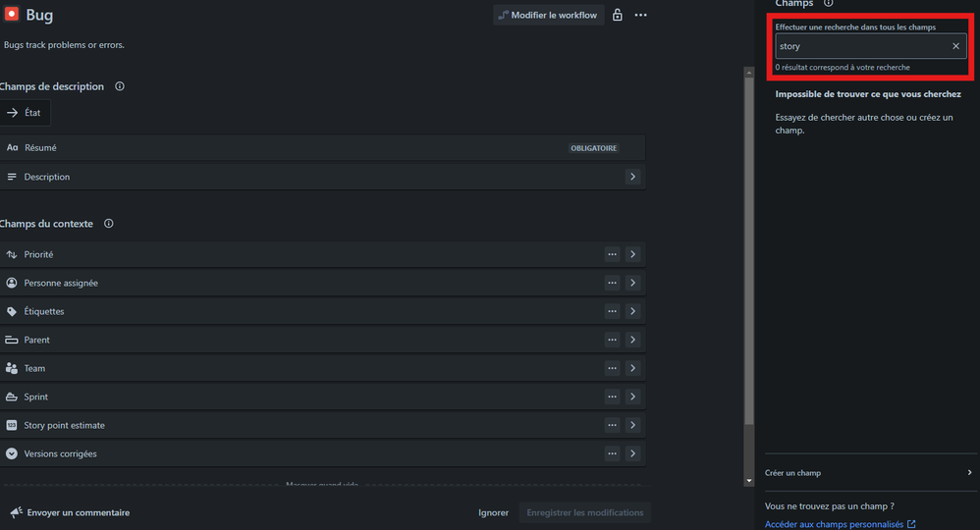The height and width of the screenshot is (530, 980).
Task: Open the lock permissions icon
Action: [x=617, y=15]
